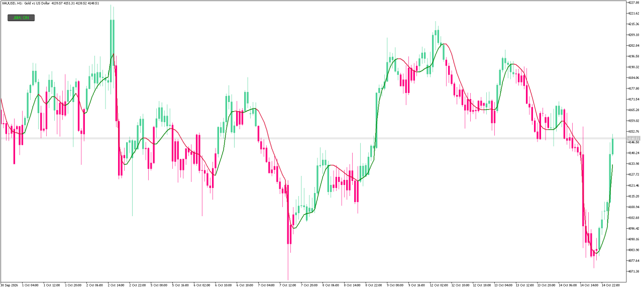Select the 4184.06 price label
The height and width of the screenshot is (289, 644).
click(x=633, y=77)
